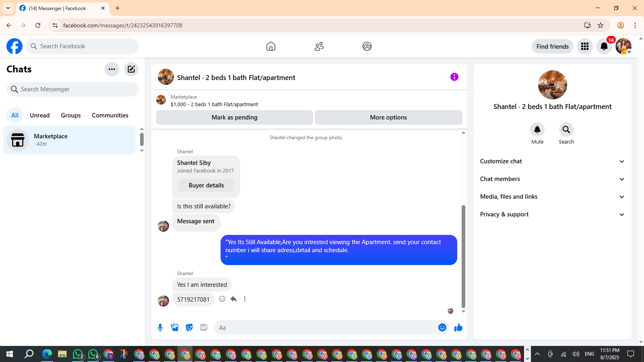644x362 pixels.
Task: Click the Facebook logo
Action: pos(14,46)
